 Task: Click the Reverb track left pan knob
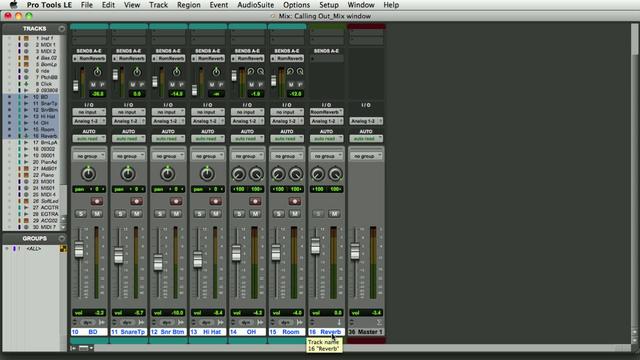(x=318, y=174)
